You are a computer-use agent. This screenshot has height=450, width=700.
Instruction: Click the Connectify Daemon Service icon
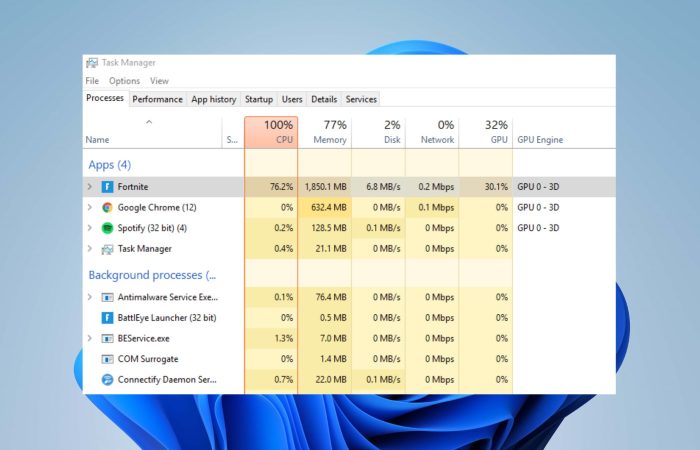click(x=107, y=379)
